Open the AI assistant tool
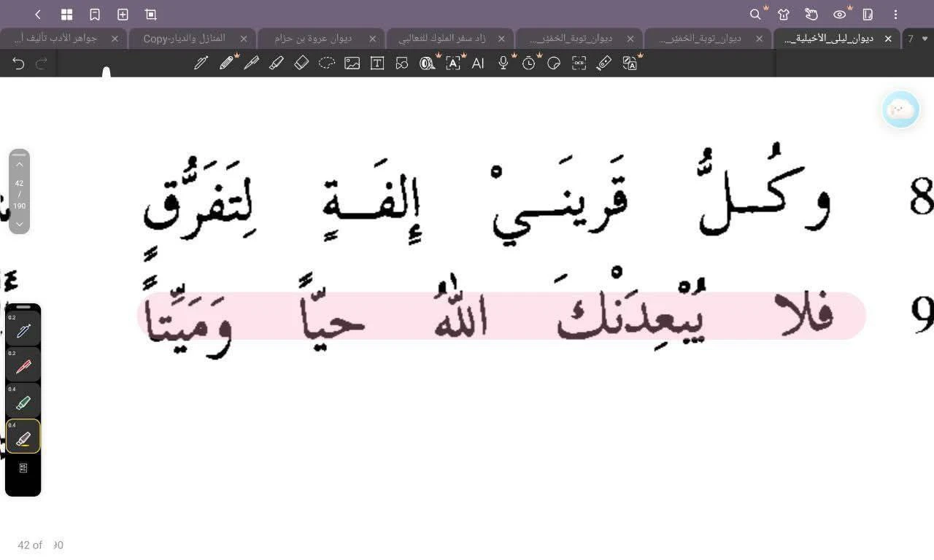Viewport: 934px width, 560px height. pos(478,63)
